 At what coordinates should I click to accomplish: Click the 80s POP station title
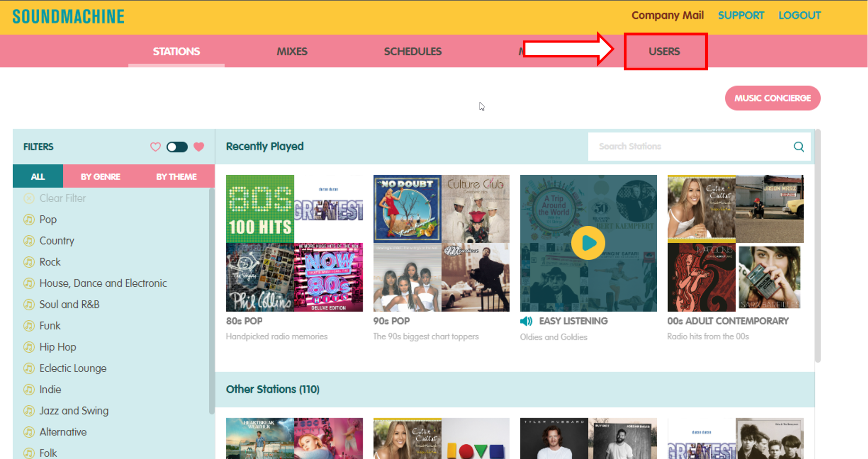click(x=244, y=321)
